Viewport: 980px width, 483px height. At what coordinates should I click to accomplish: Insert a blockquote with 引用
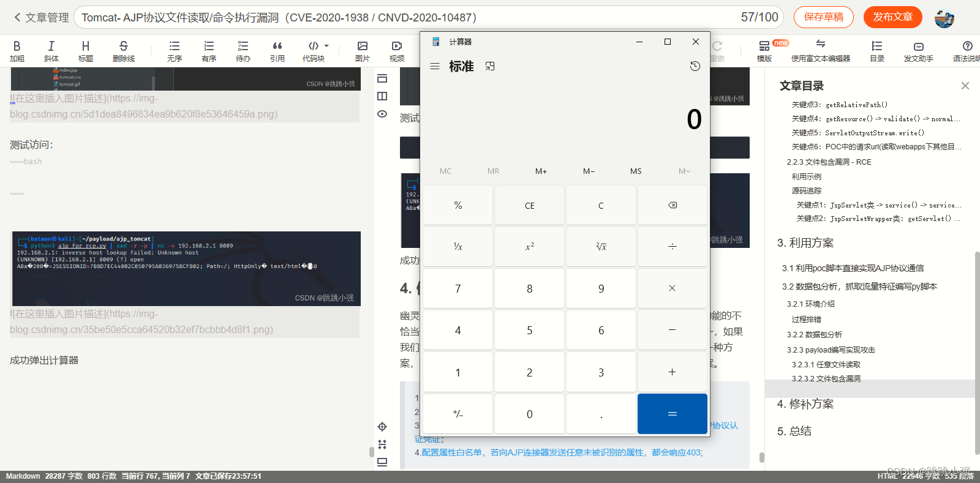pyautogui.click(x=277, y=51)
